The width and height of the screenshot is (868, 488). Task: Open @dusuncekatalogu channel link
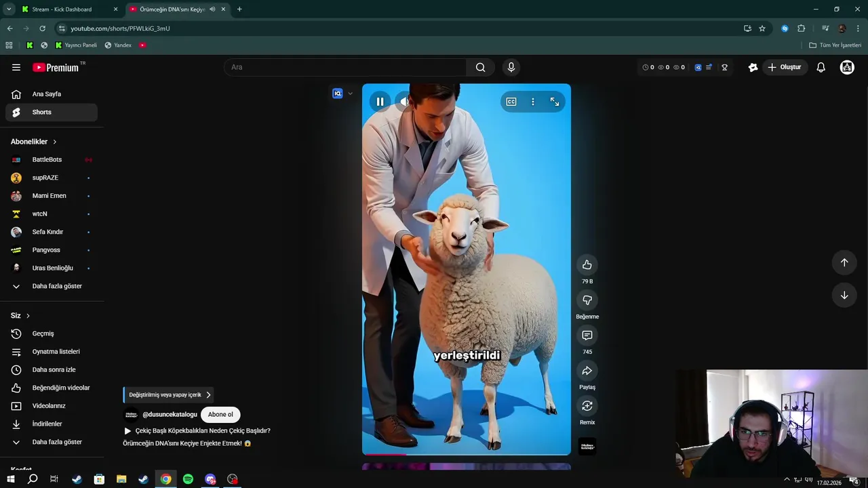click(x=170, y=415)
